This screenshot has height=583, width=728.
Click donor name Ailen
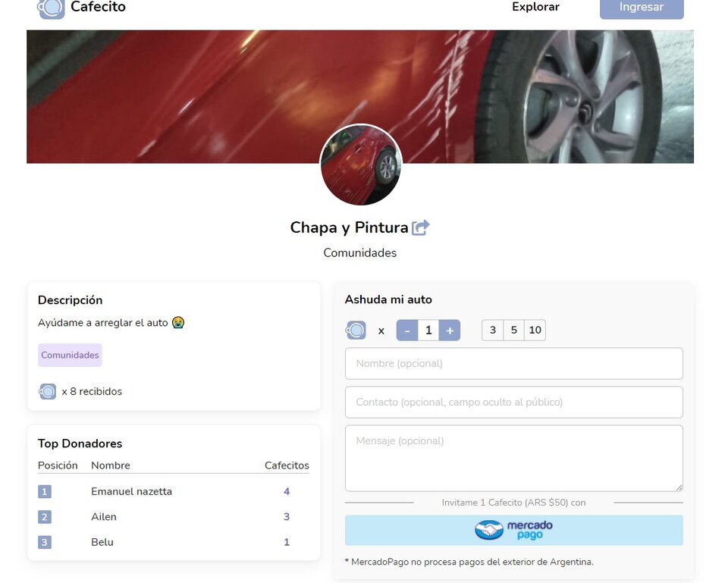104,516
